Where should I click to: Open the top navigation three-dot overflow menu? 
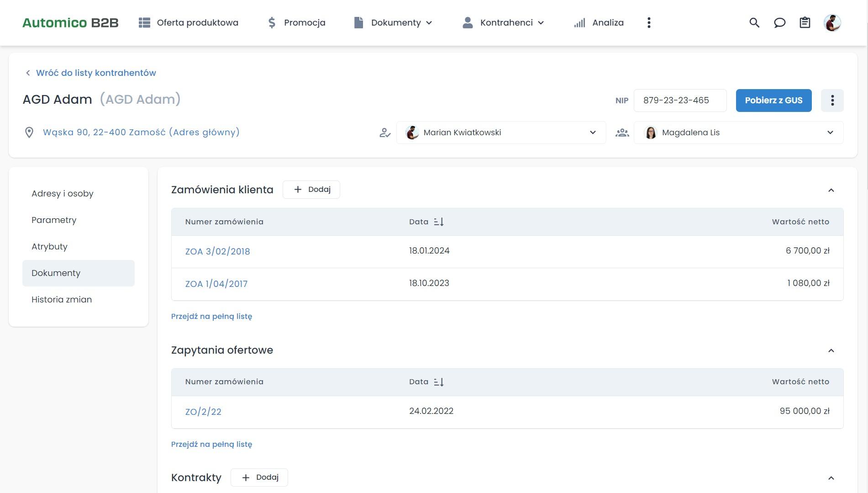click(649, 23)
